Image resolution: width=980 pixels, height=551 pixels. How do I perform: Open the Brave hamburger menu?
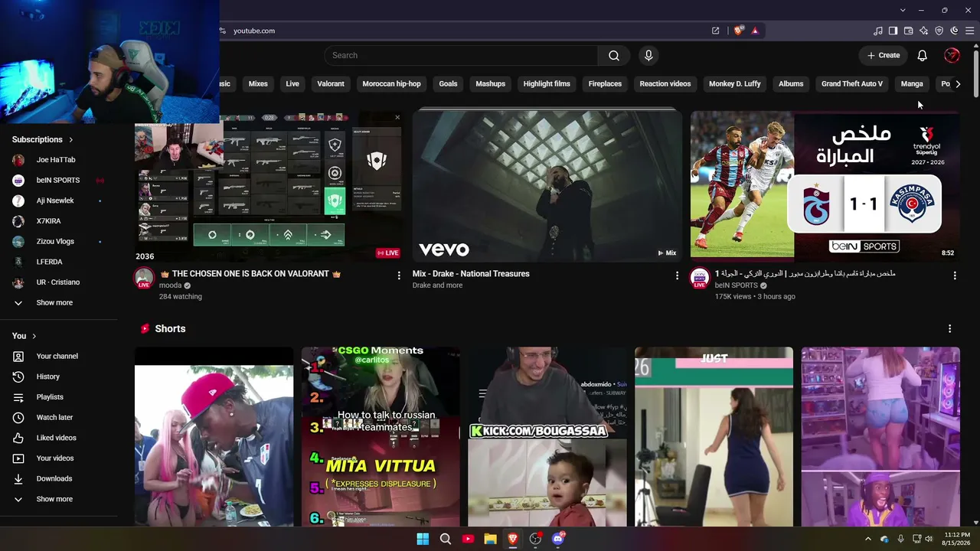[969, 31]
